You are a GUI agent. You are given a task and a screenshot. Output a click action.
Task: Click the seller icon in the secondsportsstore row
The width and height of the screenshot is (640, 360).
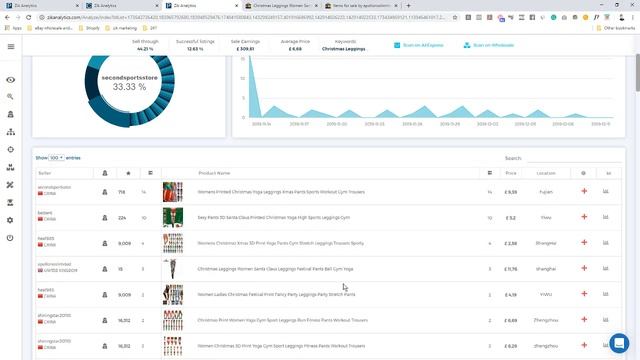[105, 192]
